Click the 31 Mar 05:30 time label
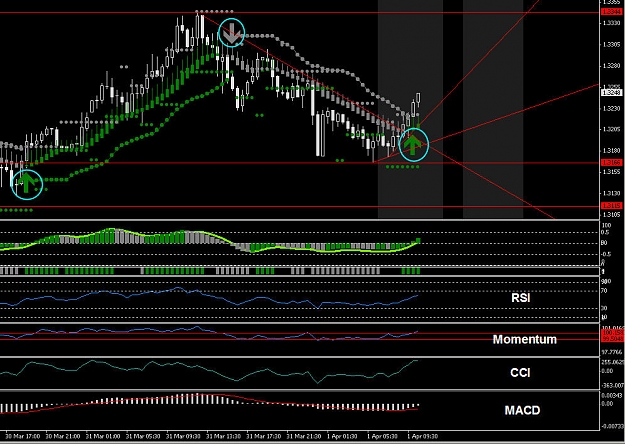This screenshot has width=625, height=444. (143, 436)
